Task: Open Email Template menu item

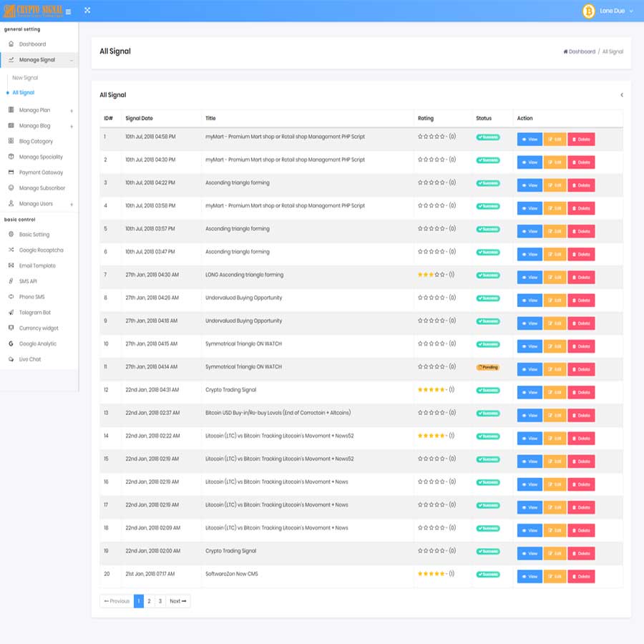Action: coord(37,265)
